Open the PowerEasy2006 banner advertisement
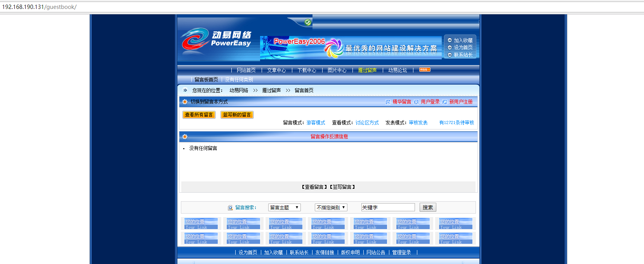 [x=351, y=48]
